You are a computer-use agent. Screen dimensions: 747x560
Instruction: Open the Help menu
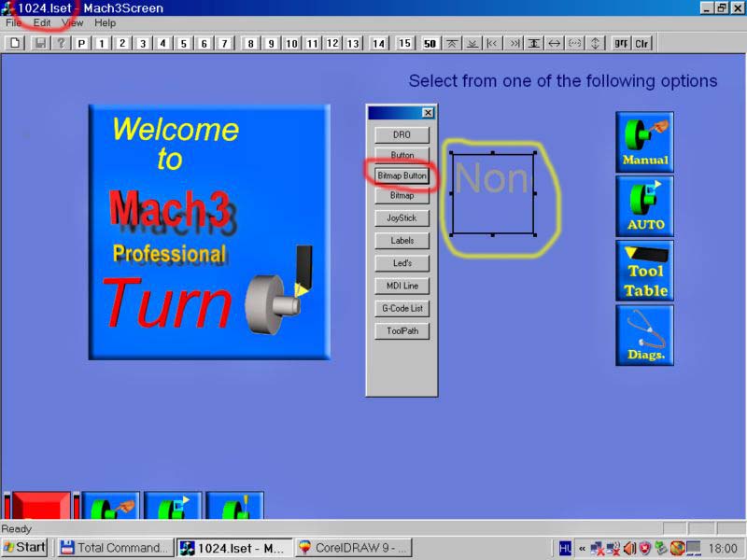click(105, 22)
